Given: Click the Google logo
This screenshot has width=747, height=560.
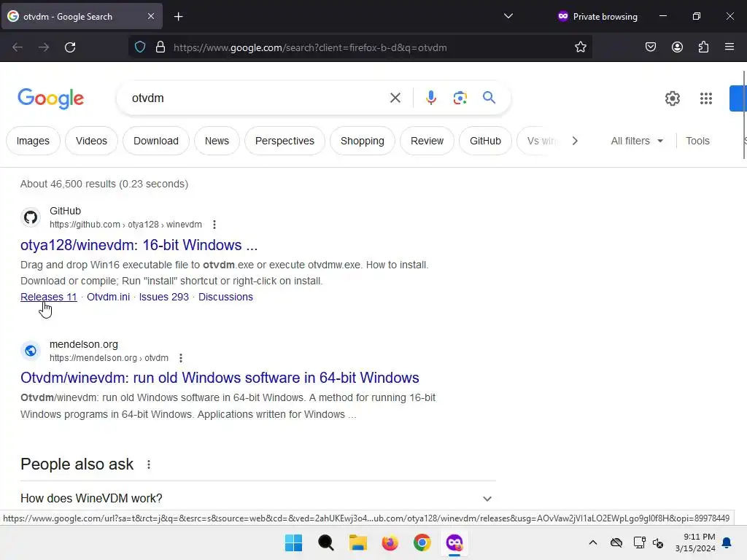Looking at the screenshot, I should click(x=51, y=98).
